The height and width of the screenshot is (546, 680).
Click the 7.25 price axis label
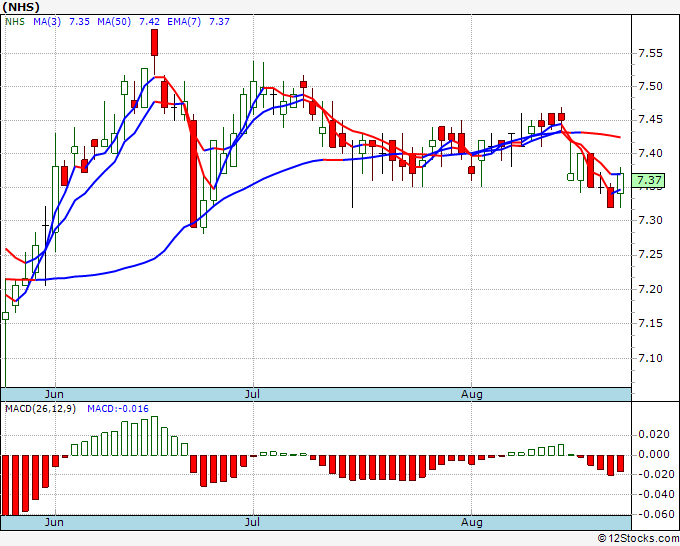[651, 255]
